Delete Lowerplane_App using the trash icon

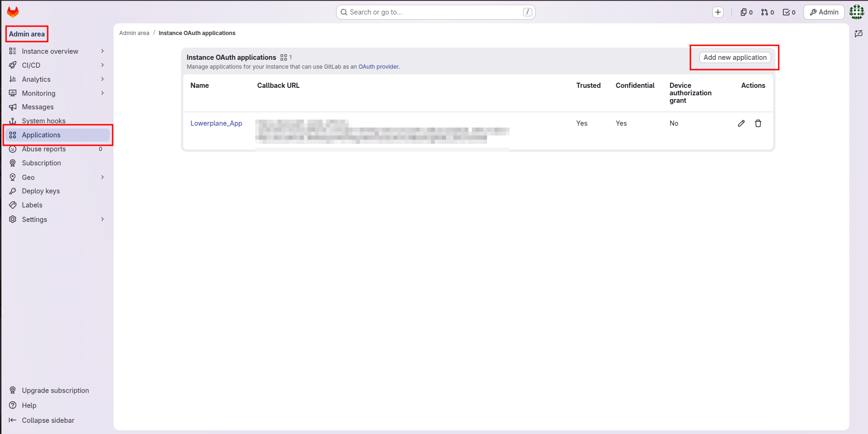[x=758, y=123]
